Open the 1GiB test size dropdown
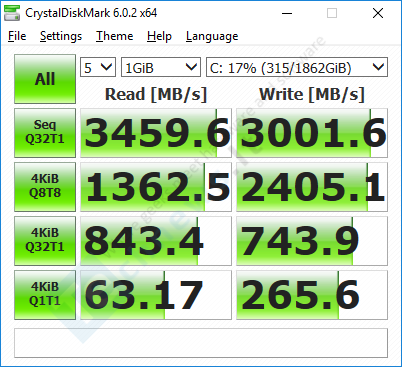This screenshot has width=402, height=367. pos(161,67)
